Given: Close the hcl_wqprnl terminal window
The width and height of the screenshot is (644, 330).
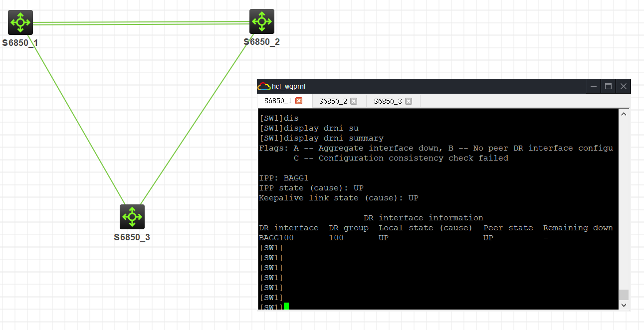Looking at the screenshot, I should [x=623, y=86].
